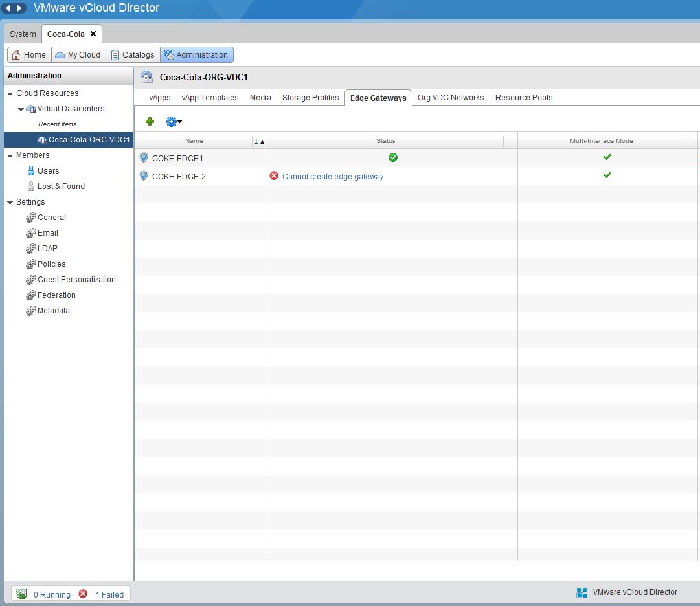The width and height of the screenshot is (700, 606).
Task: Open the 1 Failed tasks link
Action: tap(109, 594)
